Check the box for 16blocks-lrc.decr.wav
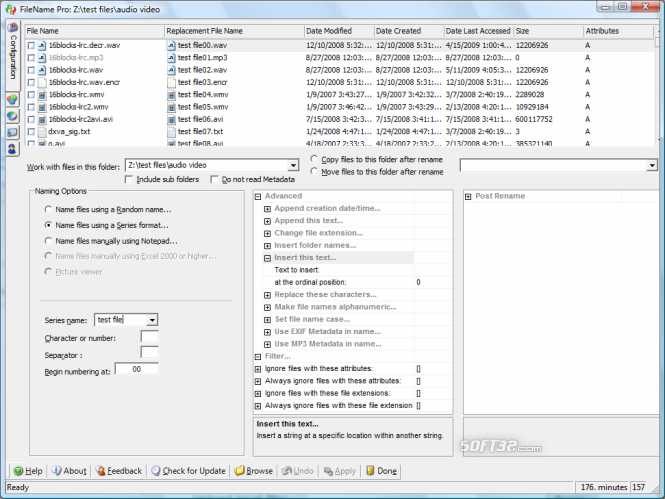Viewport: 665px width, 499px height. click(x=31, y=45)
